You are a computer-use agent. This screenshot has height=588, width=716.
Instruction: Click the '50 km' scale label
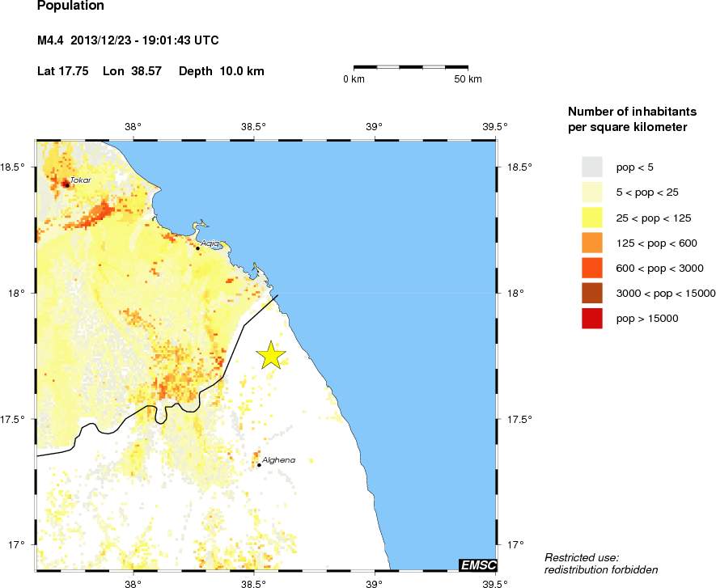(468, 79)
